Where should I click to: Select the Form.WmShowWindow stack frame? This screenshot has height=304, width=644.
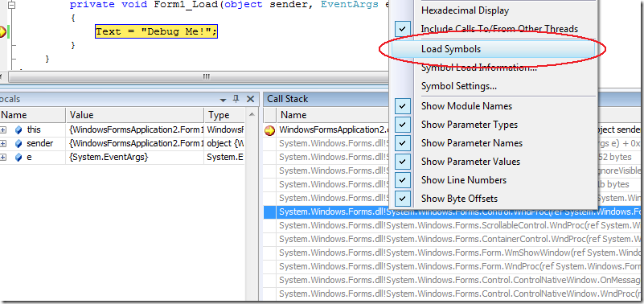click(460, 253)
